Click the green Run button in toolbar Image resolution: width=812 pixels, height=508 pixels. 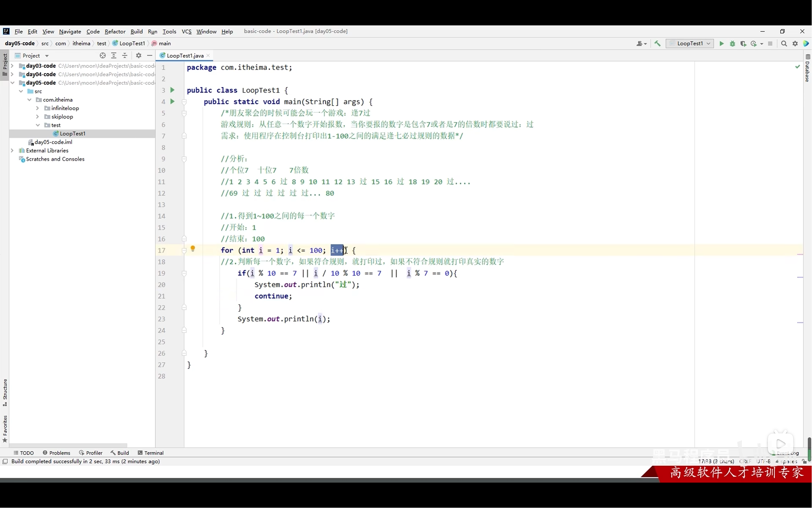[721, 44]
